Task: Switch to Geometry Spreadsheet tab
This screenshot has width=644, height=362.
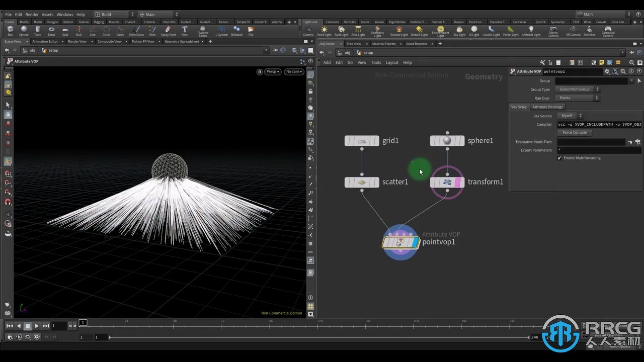Action: 182,41
